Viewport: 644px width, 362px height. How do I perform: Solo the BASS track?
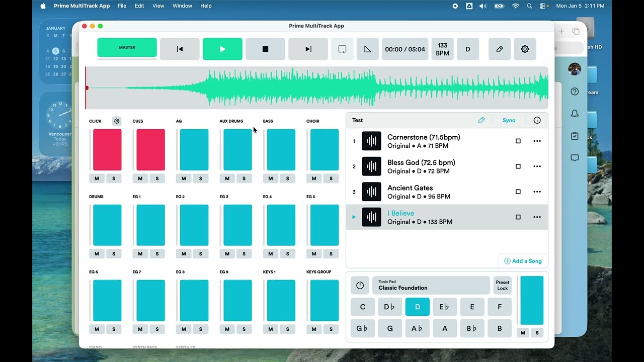(x=287, y=178)
